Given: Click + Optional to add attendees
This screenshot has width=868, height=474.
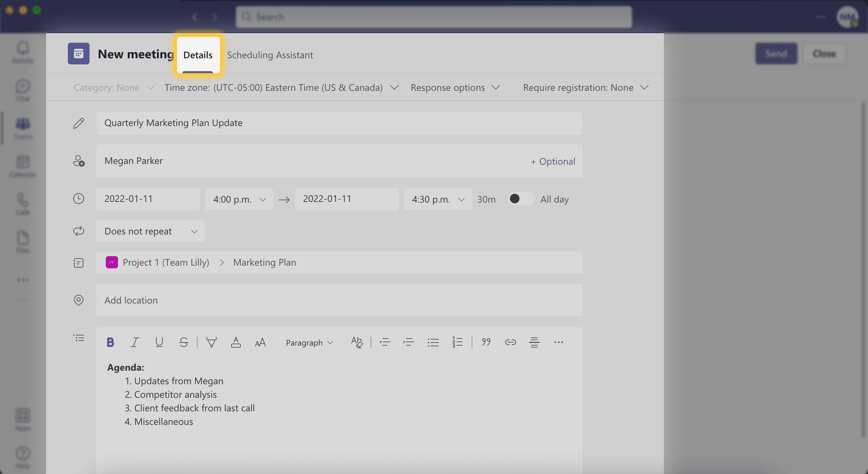Looking at the screenshot, I should coord(552,161).
